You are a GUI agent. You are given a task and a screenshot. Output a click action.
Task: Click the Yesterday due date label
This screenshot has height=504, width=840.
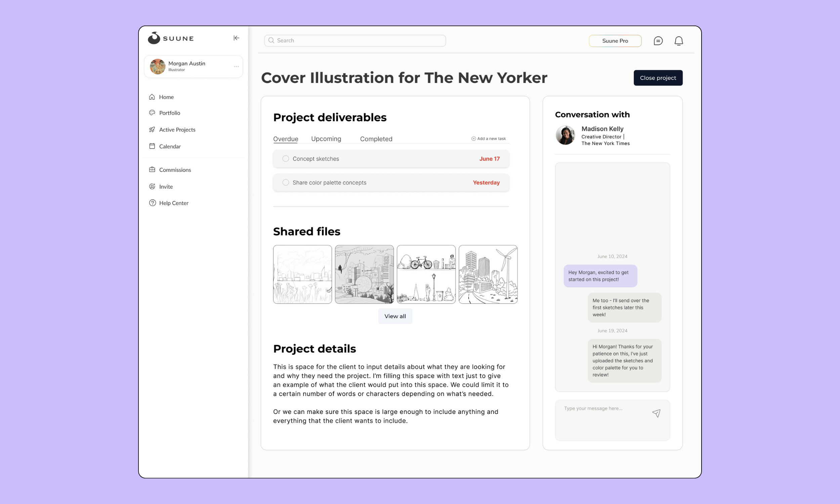[486, 182]
